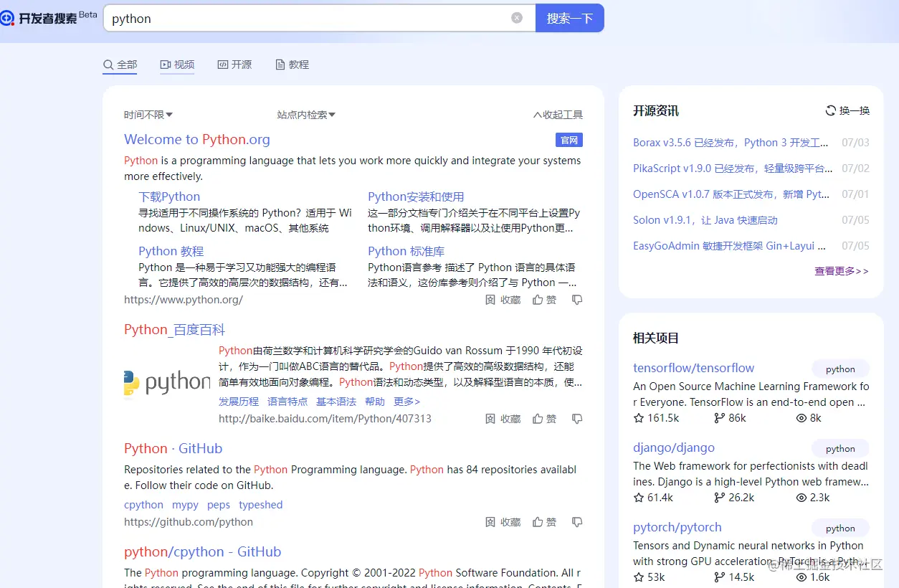The height and width of the screenshot is (588, 899).
Task: Dislike the Python.org result
Action: (x=577, y=300)
